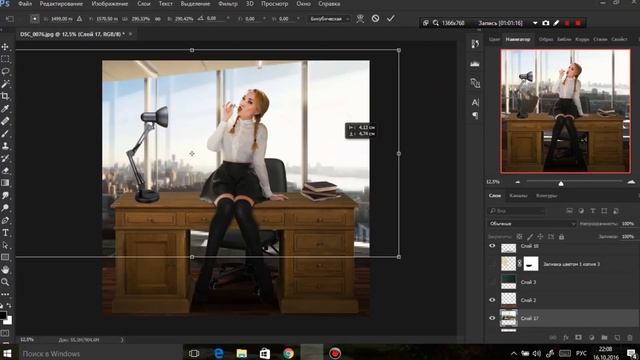640x360 pixels.
Task: Show the Слой 3 layer
Action: coord(492,282)
